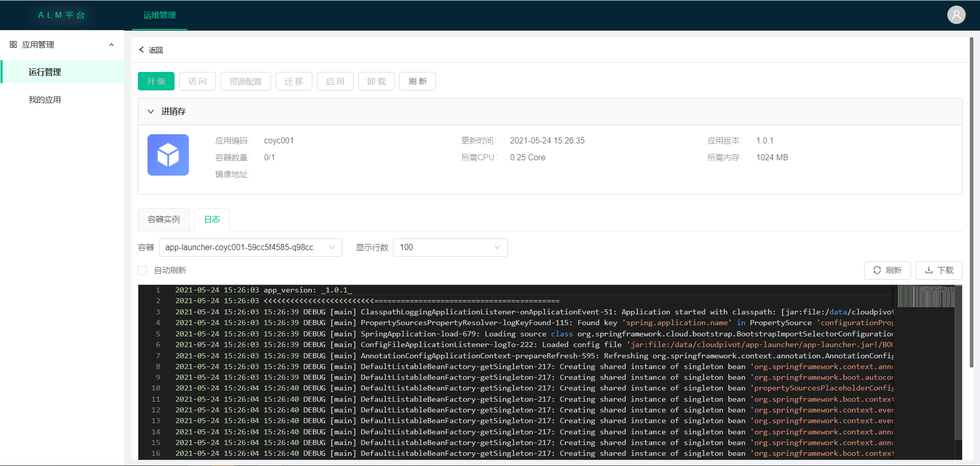Click the ALM平台 logo text
This screenshot has width=980, height=466.
(62, 15)
